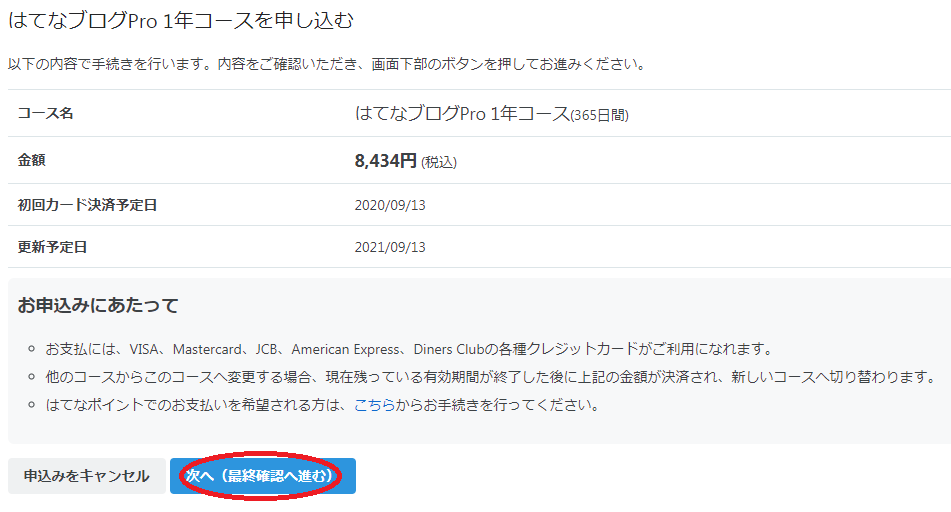Image resolution: width=951 pixels, height=512 pixels.
Task: Select the page heading はてなブログPro 1年コースを申し込む
Action: [x=181, y=21]
